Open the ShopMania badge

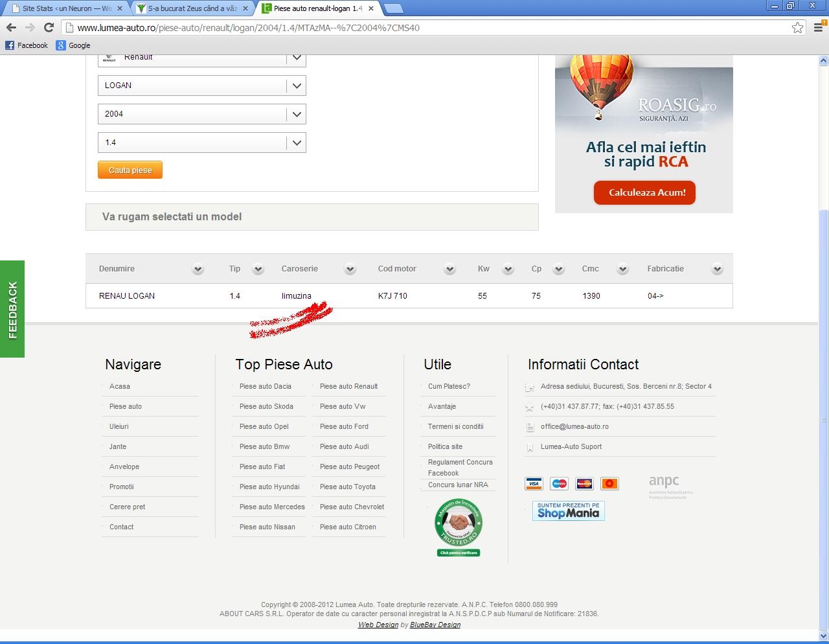(x=568, y=511)
